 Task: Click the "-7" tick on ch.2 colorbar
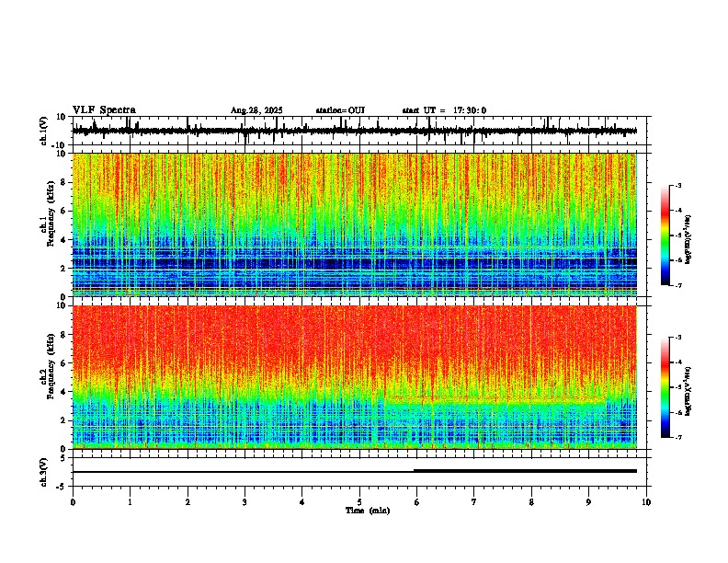click(677, 438)
